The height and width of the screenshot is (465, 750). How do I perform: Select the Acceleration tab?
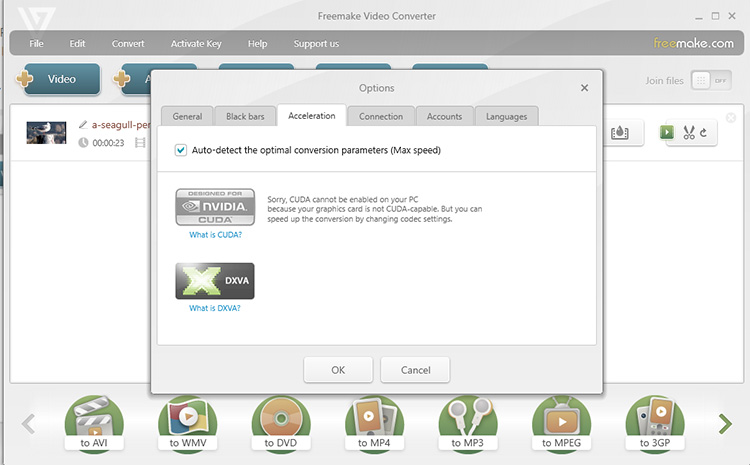click(311, 115)
